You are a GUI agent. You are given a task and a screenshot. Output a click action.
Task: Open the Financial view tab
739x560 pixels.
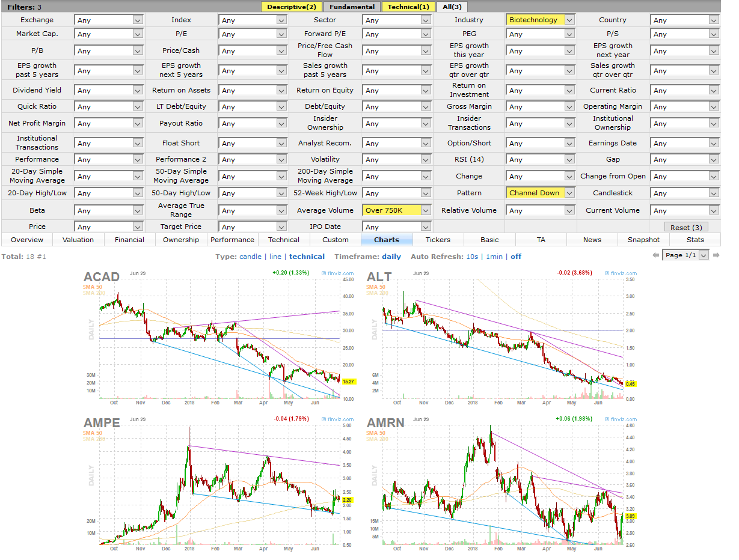130,240
